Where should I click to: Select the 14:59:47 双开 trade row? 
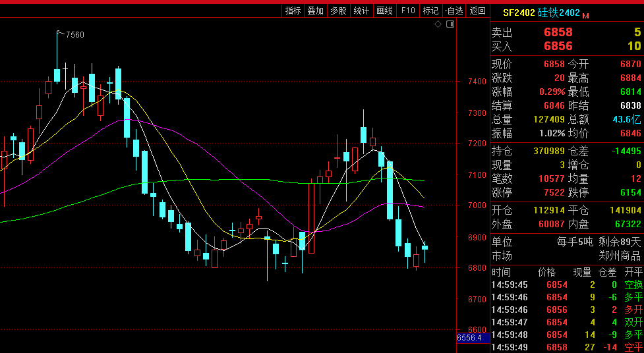[567, 322]
